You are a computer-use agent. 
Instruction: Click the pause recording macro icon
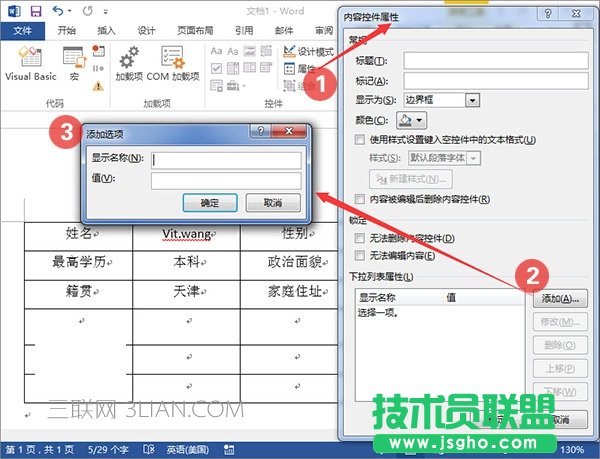coord(98,68)
